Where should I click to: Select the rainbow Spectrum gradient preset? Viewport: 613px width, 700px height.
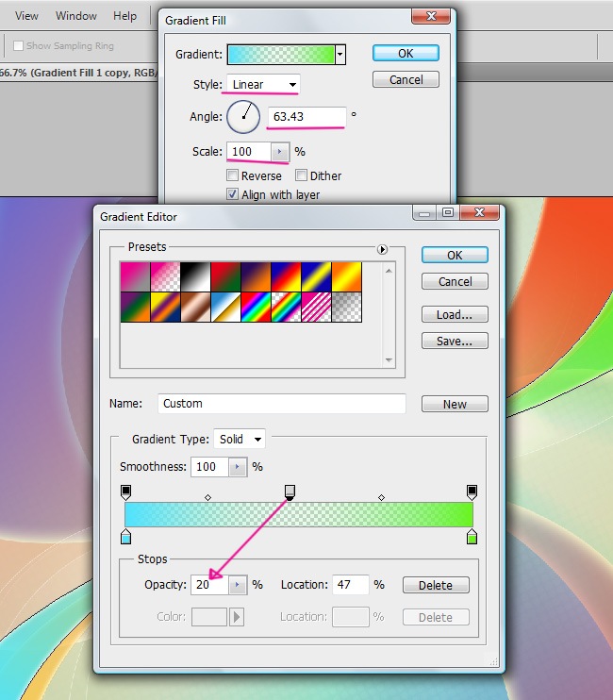pos(256,306)
